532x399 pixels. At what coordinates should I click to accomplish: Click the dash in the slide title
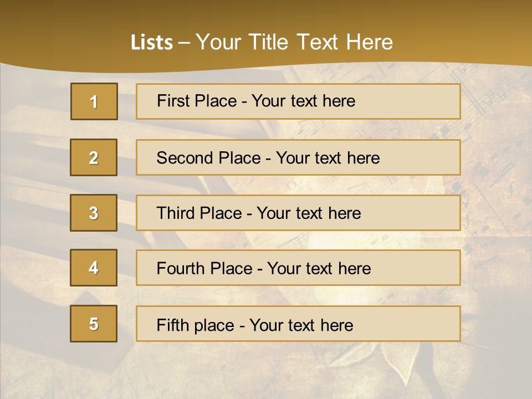(x=185, y=43)
